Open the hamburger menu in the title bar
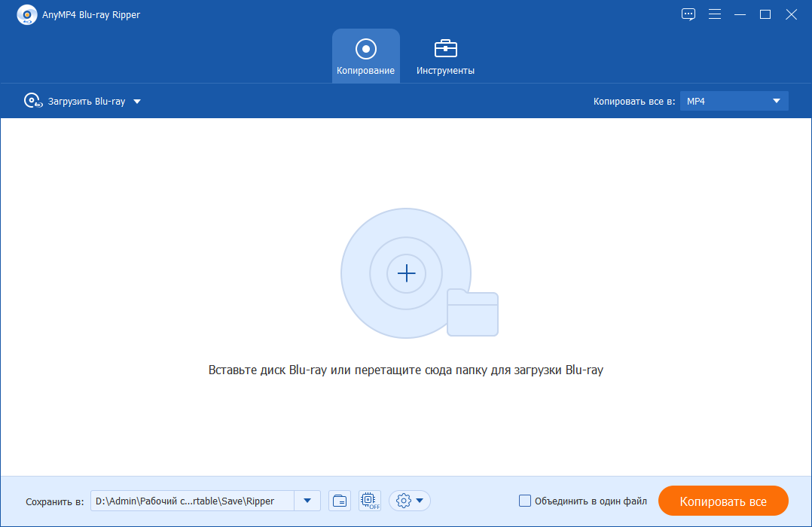Screen dimensions: 812x527 714,14
